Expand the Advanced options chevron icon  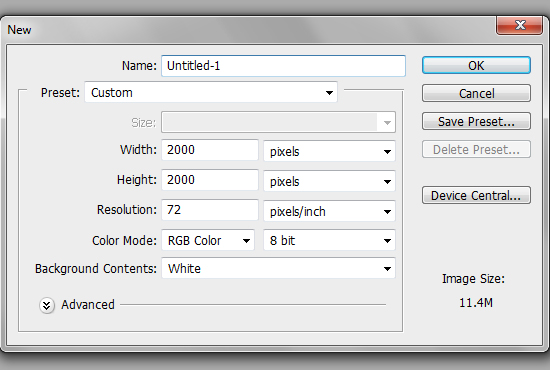pos(47,305)
